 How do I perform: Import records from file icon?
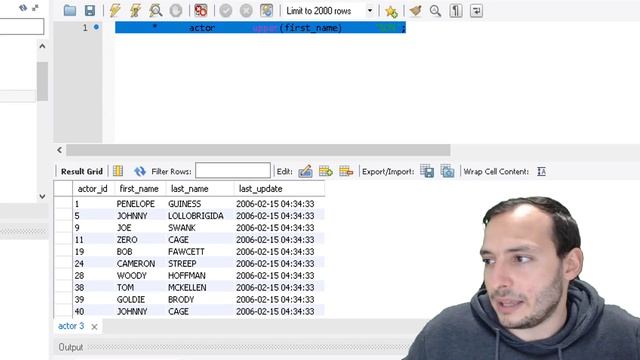point(447,171)
